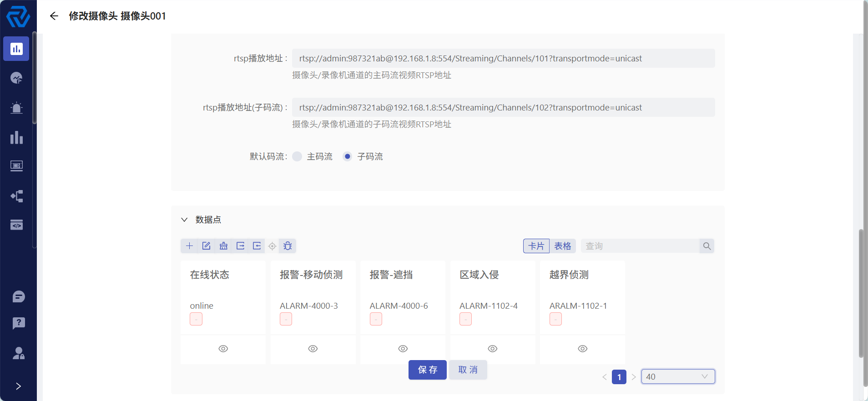
Task: Click the red value badge under ALARM-4000-3
Action: click(286, 319)
